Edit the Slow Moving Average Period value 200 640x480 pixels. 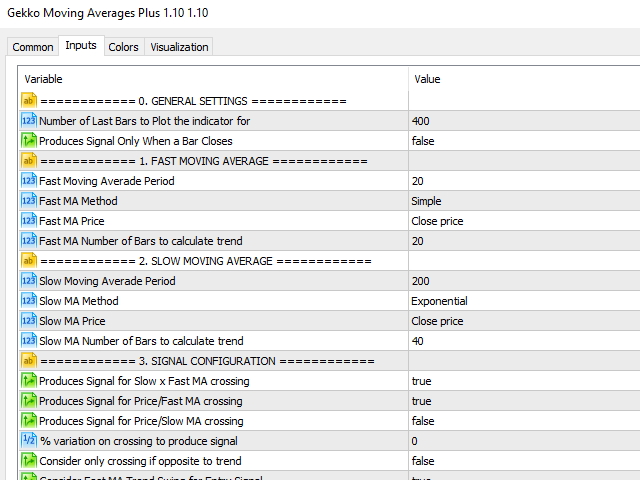tap(420, 281)
